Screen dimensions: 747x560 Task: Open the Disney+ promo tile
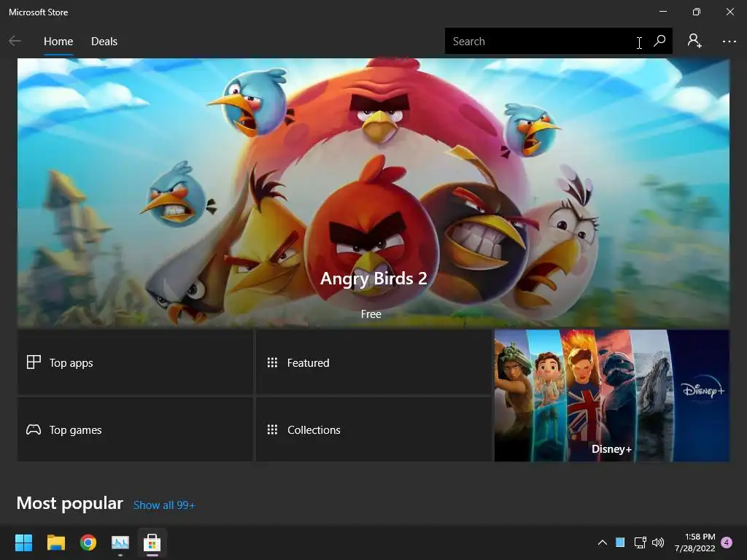[612, 395]
